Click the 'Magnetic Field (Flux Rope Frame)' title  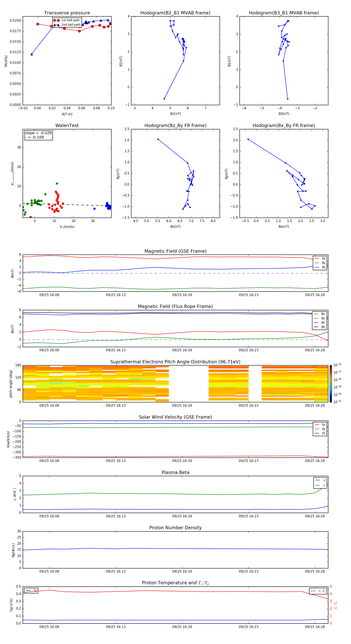175,307
